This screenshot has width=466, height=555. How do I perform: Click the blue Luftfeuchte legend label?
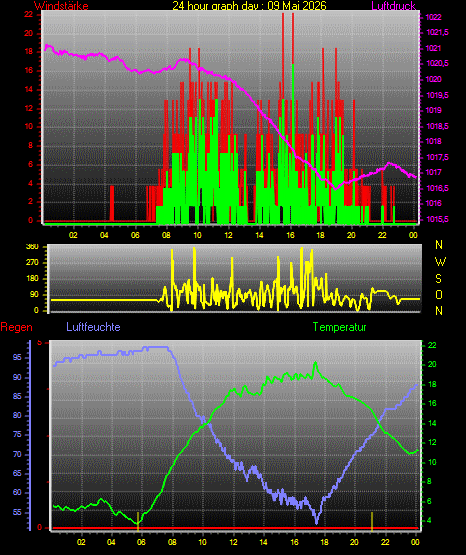[93, 327]
